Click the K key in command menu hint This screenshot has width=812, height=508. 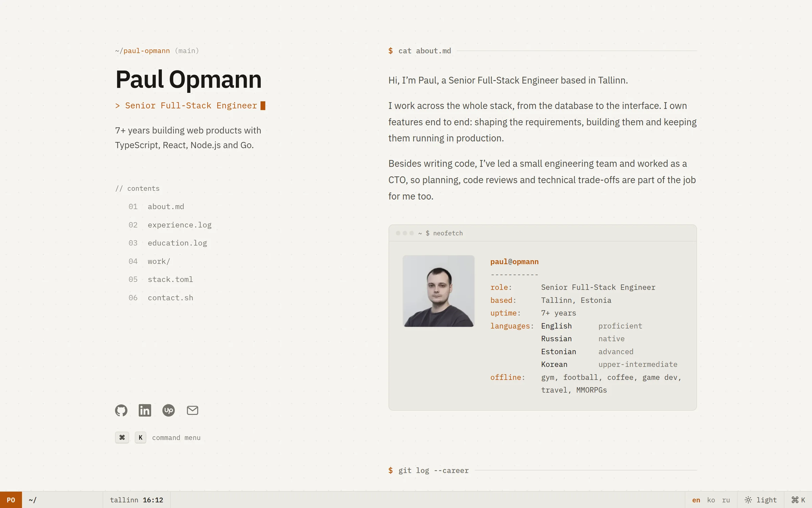[x=140, y=438]
